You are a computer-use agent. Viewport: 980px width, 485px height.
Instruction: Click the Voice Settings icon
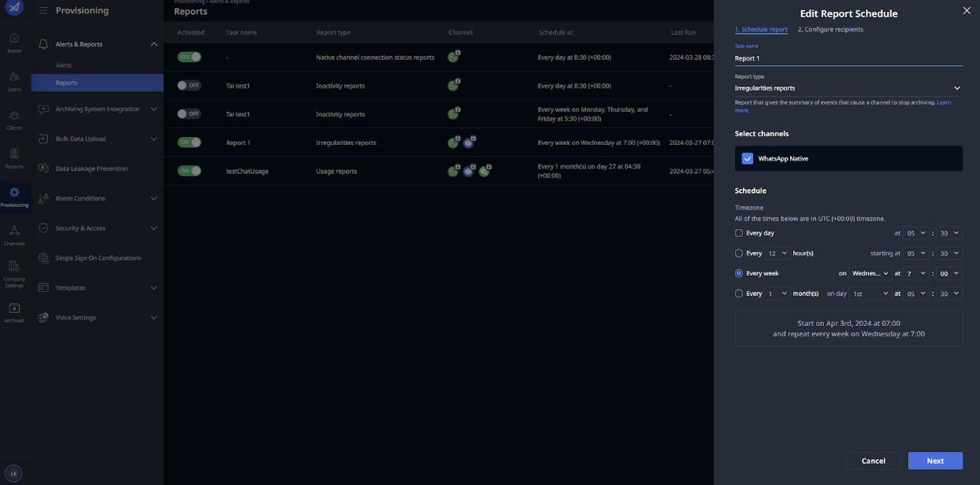point(43,317)
